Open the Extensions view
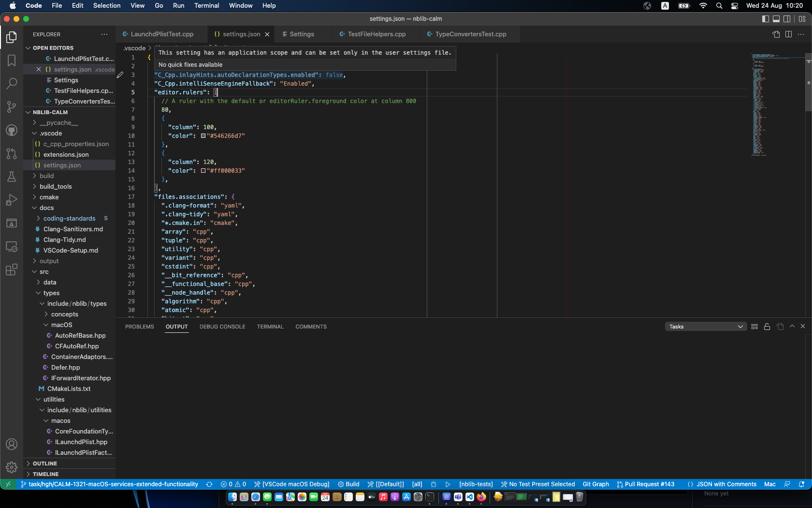The width and height of the screenshot is (812, 508). (12, 270)
